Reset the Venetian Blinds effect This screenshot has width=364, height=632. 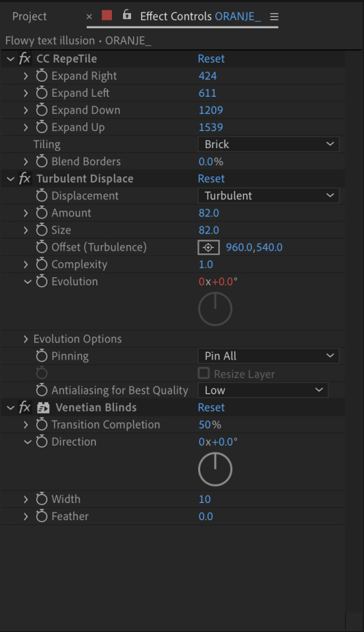[x=211, y=408]
